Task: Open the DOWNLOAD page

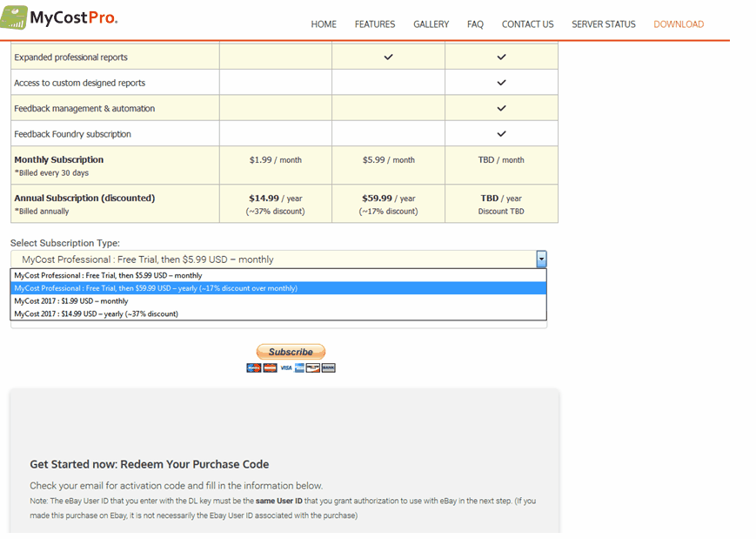Action: coord(679,24)
